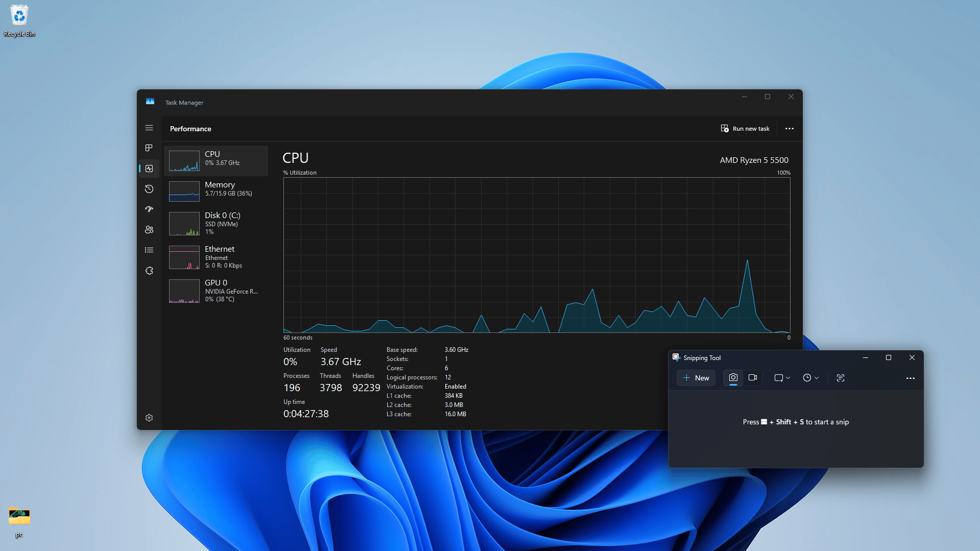Click the 92239 handles value
This screenshot has height=551, width=980.
coord(366,388)
